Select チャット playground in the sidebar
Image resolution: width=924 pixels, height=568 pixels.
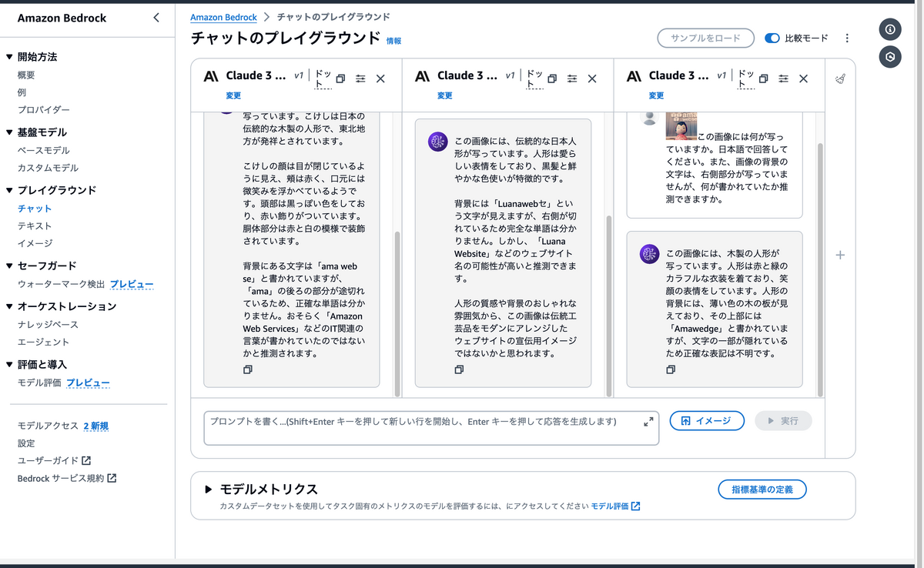[35, 208]
